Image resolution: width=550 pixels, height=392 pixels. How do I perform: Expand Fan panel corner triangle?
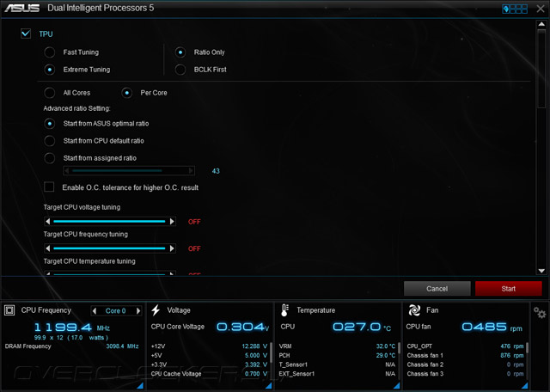click(525, 385)
